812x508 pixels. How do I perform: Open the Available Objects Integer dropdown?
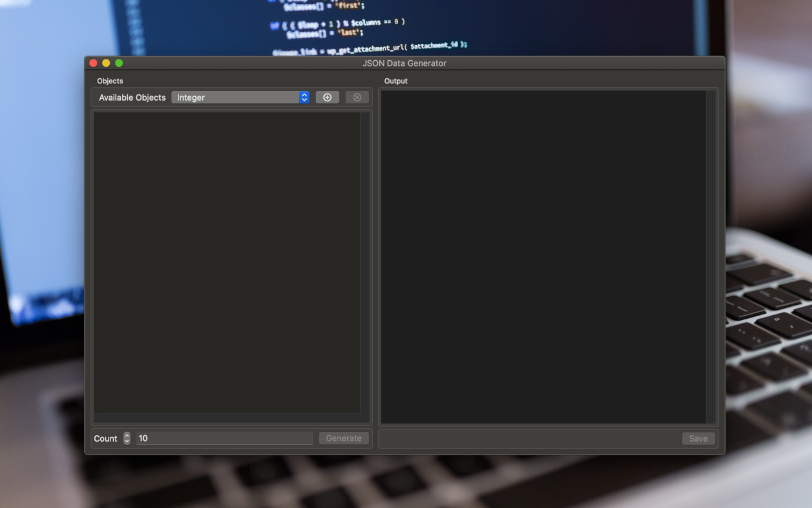coord(240,97)
